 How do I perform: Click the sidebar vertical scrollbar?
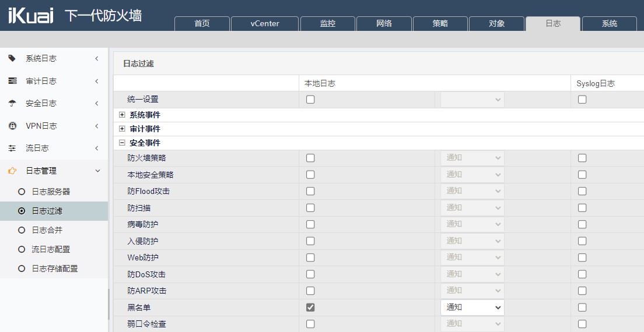point(109,304)
